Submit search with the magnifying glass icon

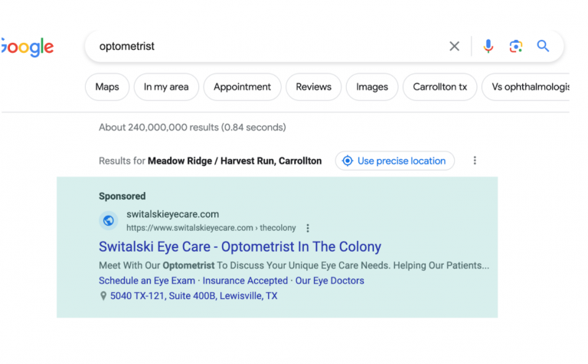click(543, 46)
